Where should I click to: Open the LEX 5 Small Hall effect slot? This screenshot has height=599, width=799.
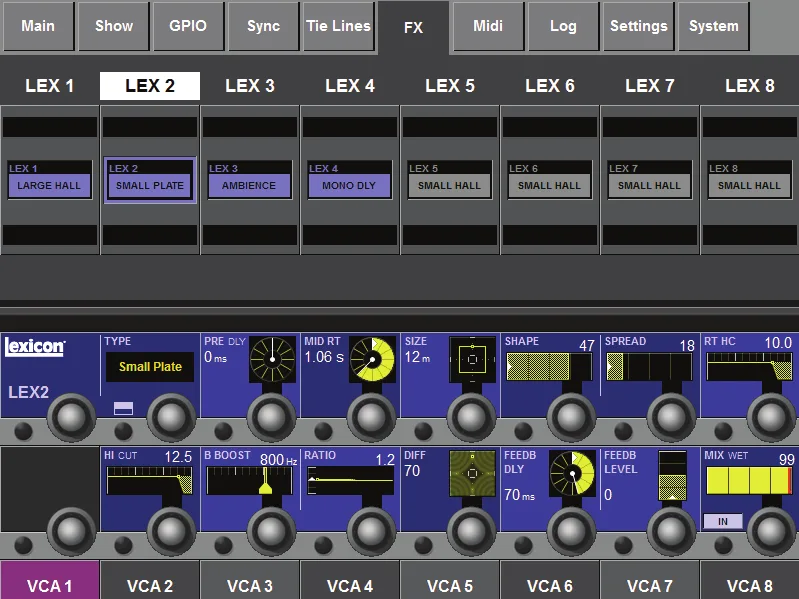tap(449, 180)
